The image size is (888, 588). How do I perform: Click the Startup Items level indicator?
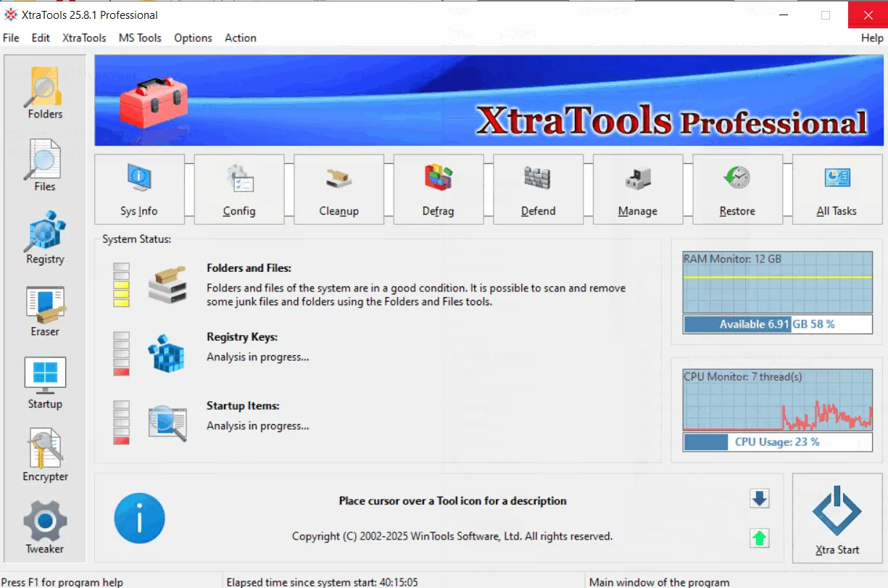pyautogui.click(x=121, y=423)
